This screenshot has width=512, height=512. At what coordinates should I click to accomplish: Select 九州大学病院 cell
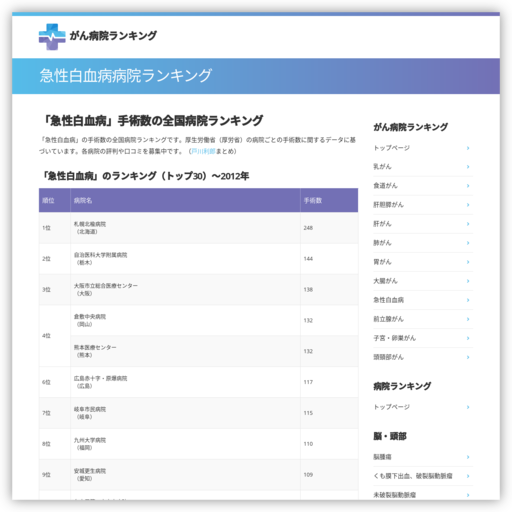coord(185,444)
